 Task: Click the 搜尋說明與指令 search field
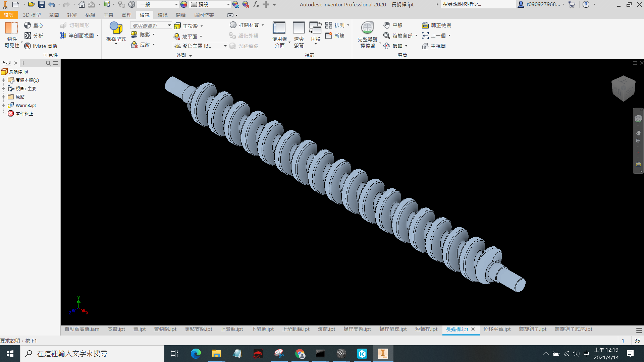[478, 4]
